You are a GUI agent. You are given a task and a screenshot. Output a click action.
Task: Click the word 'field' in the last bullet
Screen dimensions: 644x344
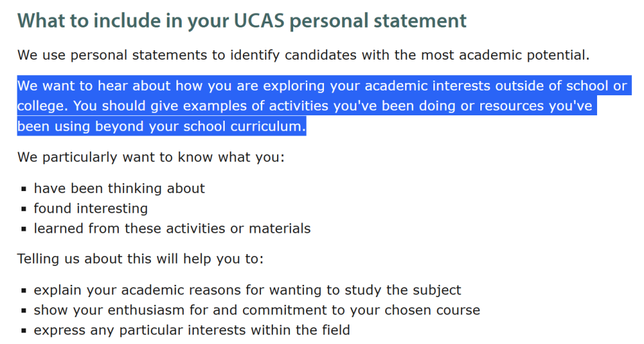click(335, 330)
